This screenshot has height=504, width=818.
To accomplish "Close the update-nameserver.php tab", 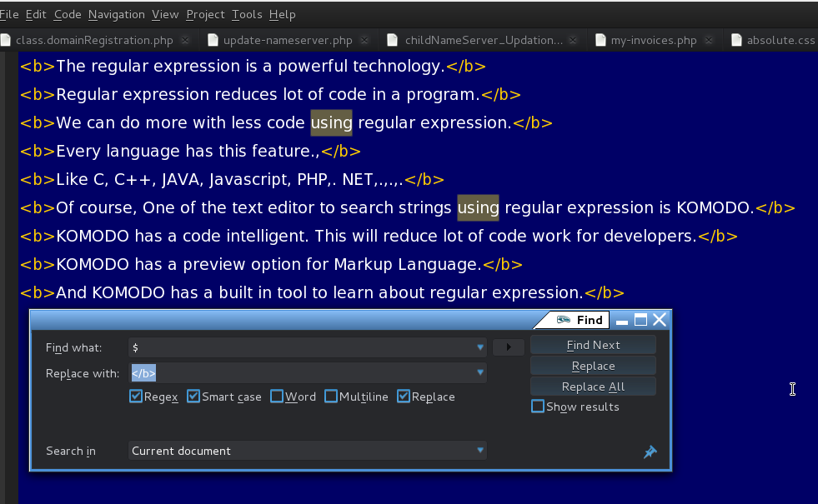I will point(364,40).
